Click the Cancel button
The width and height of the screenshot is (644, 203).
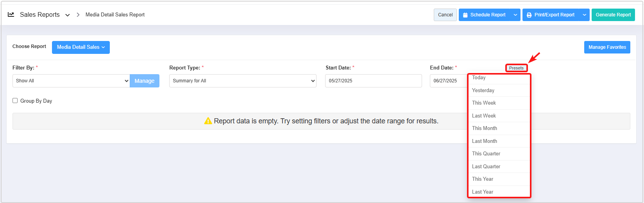(x=445, y=15)
